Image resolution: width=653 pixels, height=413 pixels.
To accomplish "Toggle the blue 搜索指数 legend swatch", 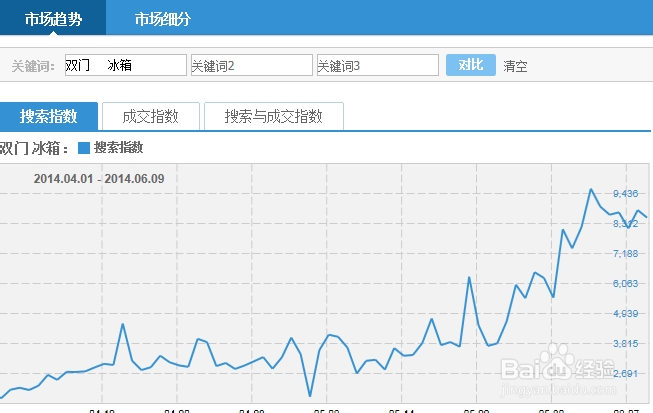I will tap(84, 148).
